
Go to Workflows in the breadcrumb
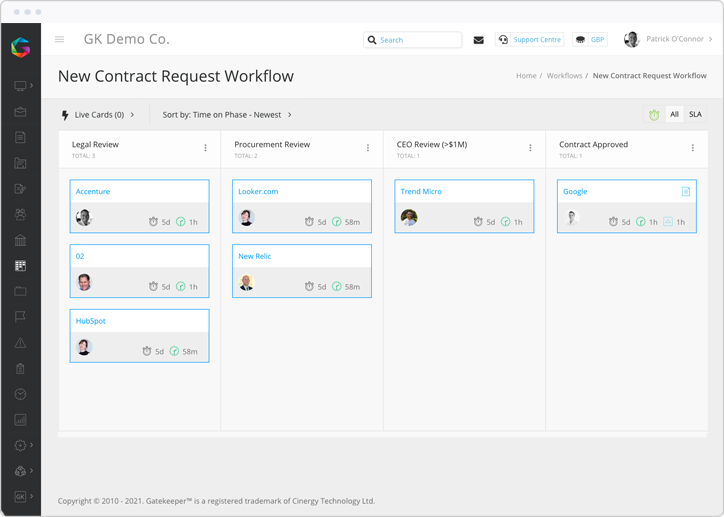point(564,76)
